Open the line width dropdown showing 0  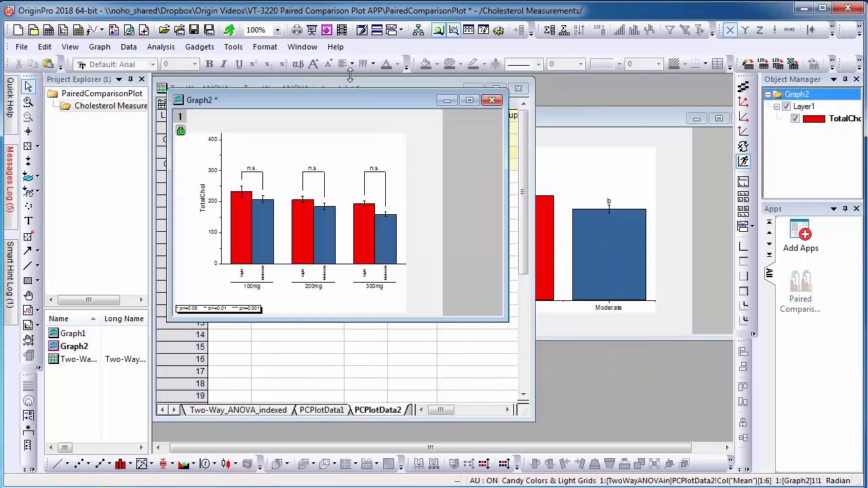[x=580, y=64]
